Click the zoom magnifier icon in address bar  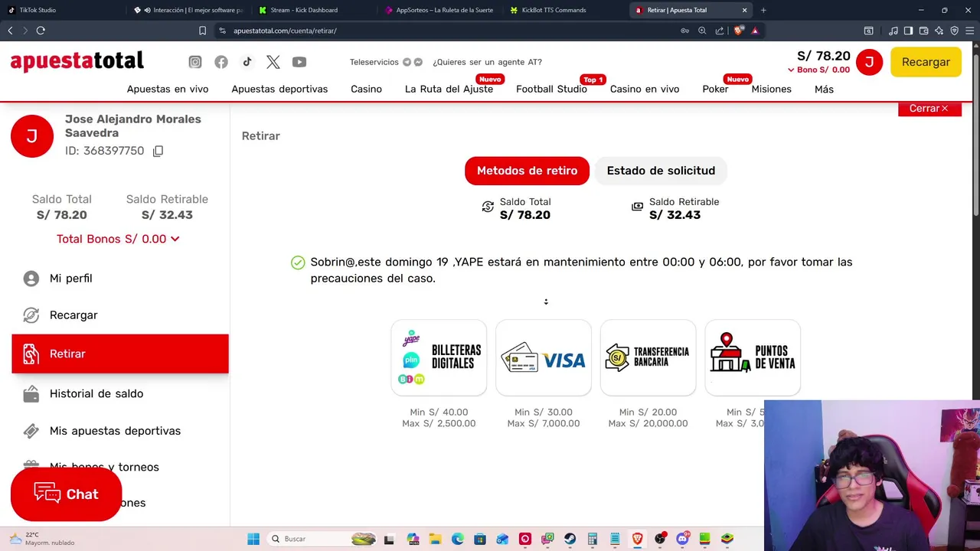tap(702, 31)
